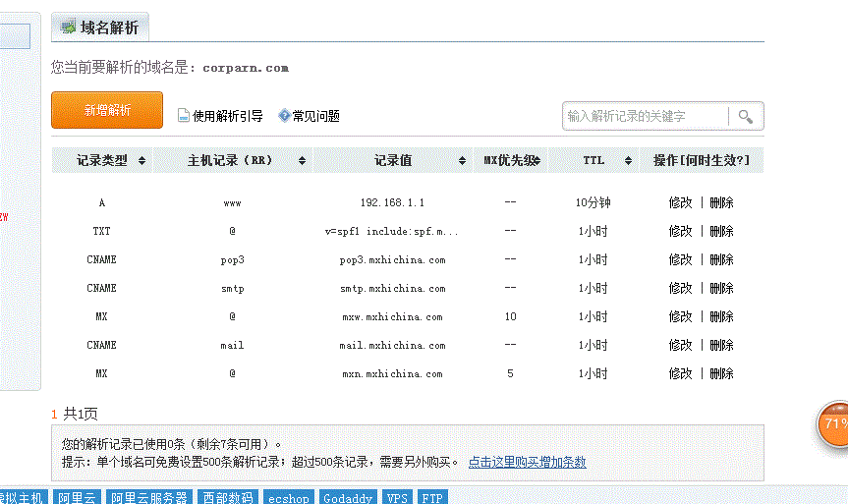Viewport: 848px width, 504px height.
Task: Click 删除 for the www A record
Action: point(721,202)
